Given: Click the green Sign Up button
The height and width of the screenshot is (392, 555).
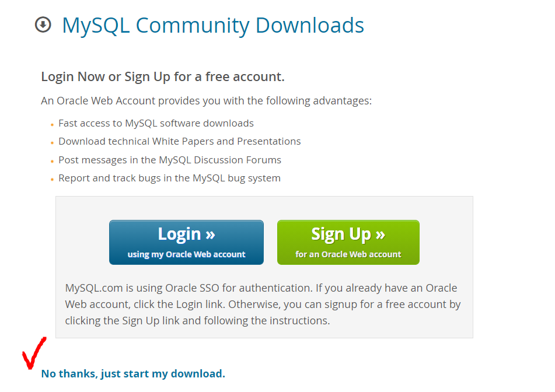Looking at the screenshot, I should [348, 242].
